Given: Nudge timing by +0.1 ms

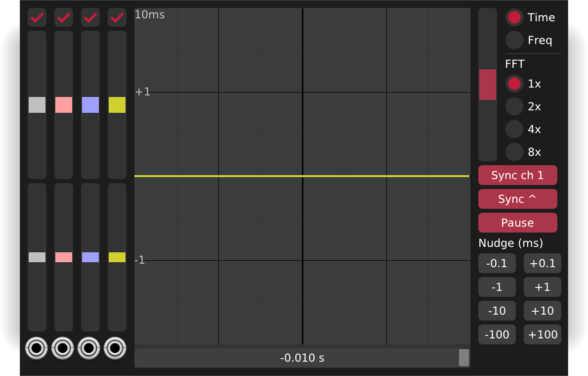Looking at the screenshot, I should (x=542, y=263).
